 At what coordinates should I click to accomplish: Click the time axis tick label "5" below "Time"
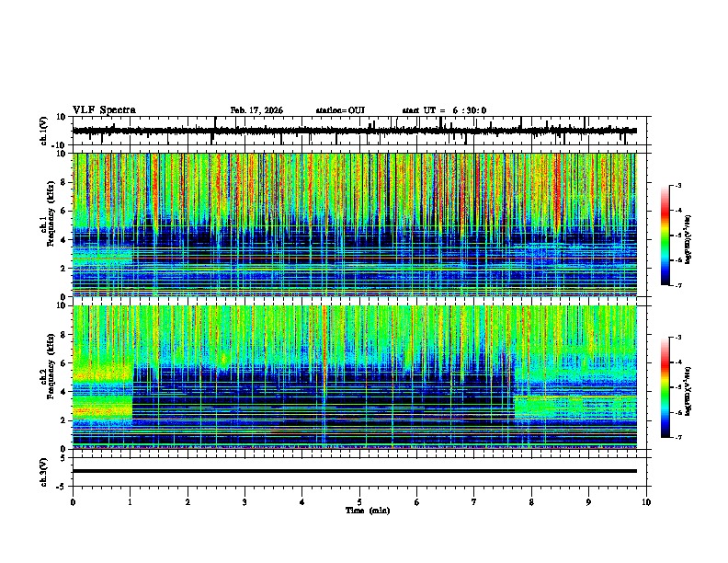pos(359,502)
